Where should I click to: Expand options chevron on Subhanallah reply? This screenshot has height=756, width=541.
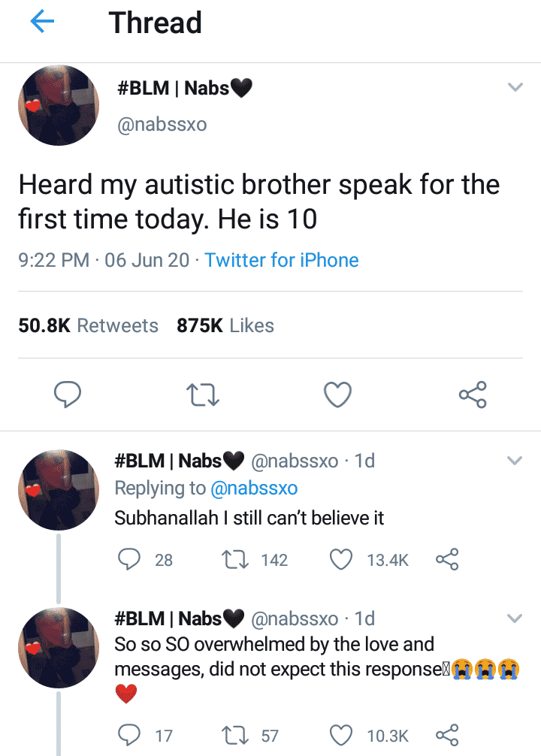click(515, 460)
